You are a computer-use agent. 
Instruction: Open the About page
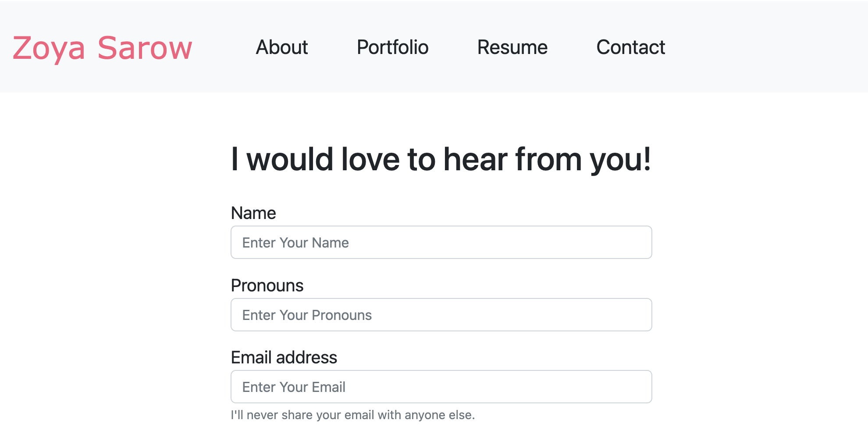281,48
